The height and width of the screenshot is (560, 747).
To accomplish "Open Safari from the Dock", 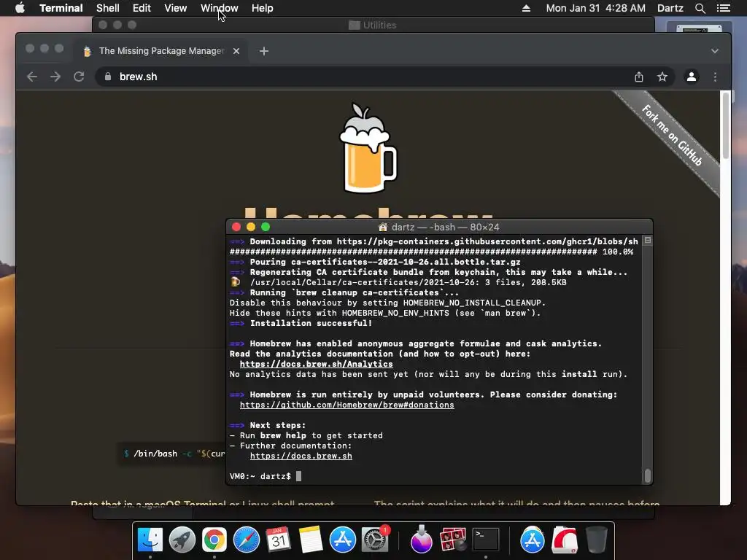I will (247, 540).
